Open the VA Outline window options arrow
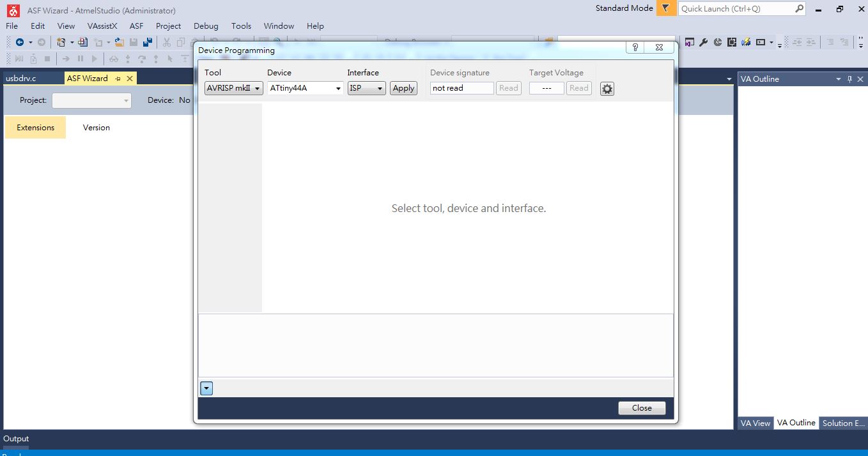The image size is (868, 456). [839, 79]
